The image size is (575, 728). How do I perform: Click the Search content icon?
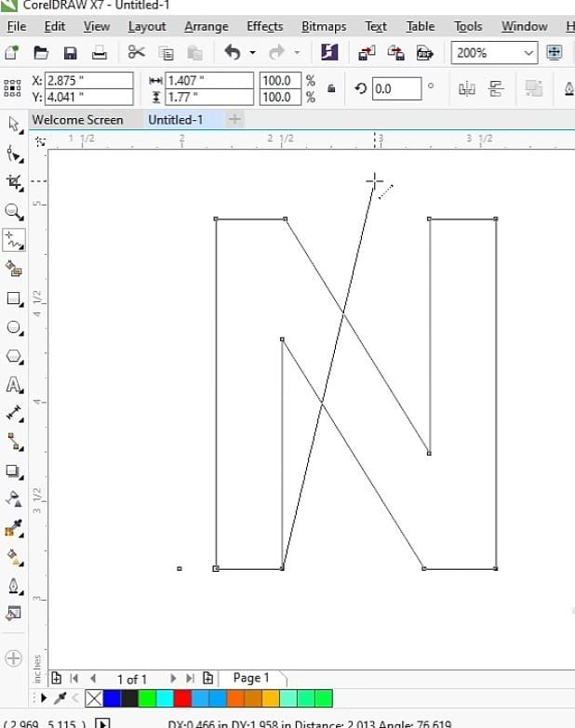click(329, 52)
